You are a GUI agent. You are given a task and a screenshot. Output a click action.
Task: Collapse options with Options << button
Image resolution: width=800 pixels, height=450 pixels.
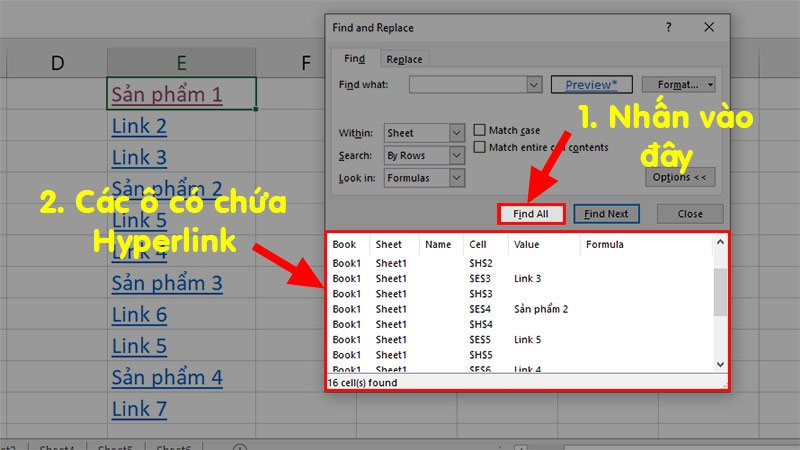(679, 177)
